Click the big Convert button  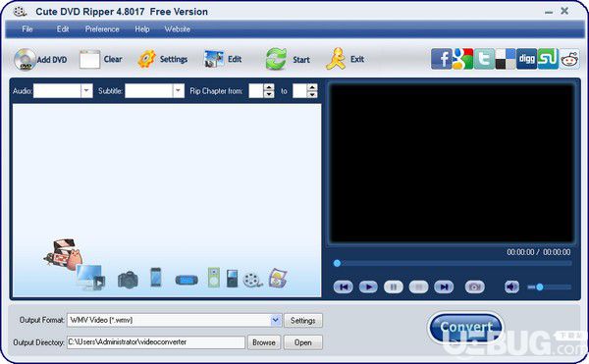click(465, 328)
